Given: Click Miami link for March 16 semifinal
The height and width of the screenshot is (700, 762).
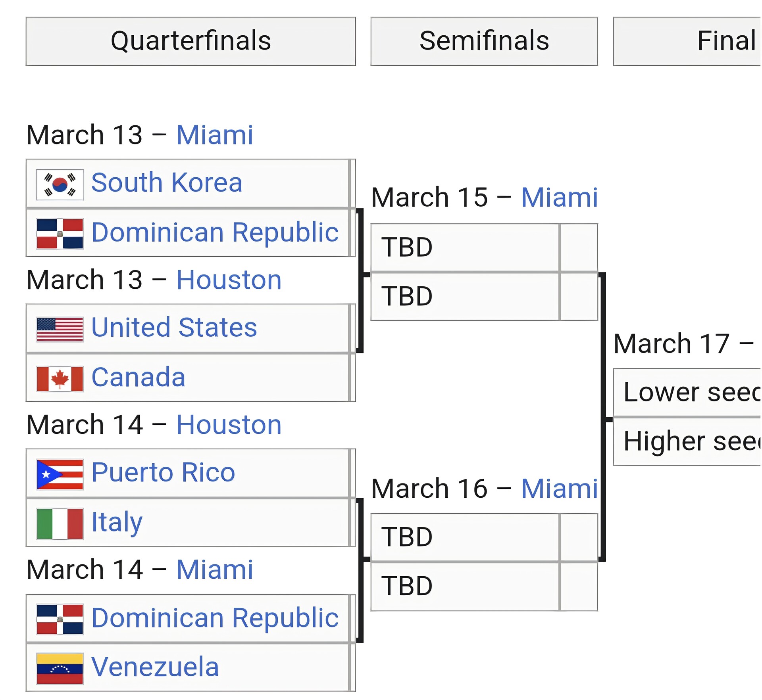Looking at the screenshot, I should [x=559, y=488].
